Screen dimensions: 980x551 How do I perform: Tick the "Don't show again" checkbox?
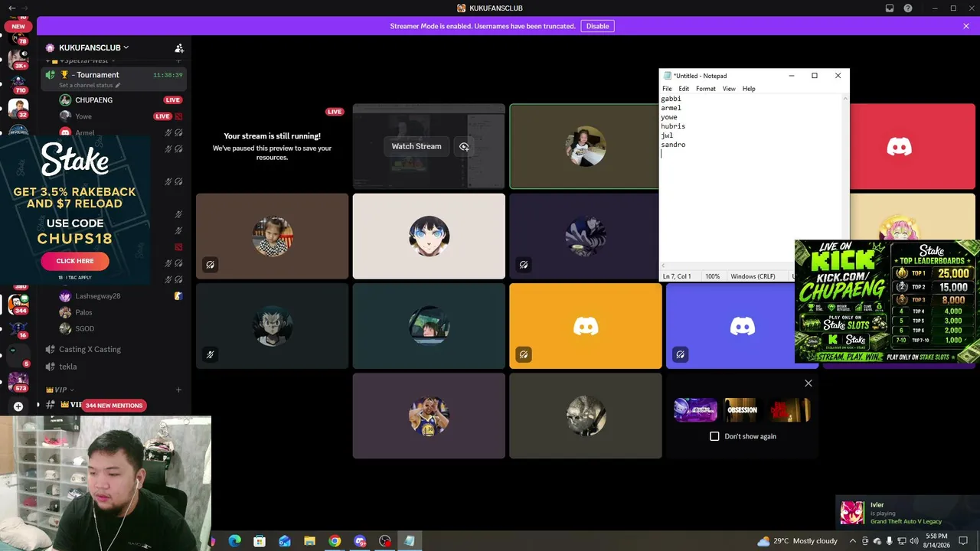[714, 436]
